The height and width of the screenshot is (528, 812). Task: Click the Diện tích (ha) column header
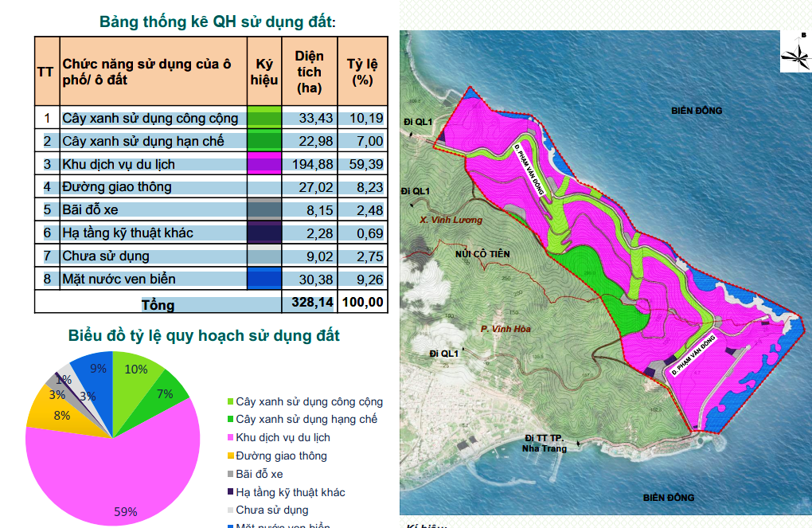309,72
